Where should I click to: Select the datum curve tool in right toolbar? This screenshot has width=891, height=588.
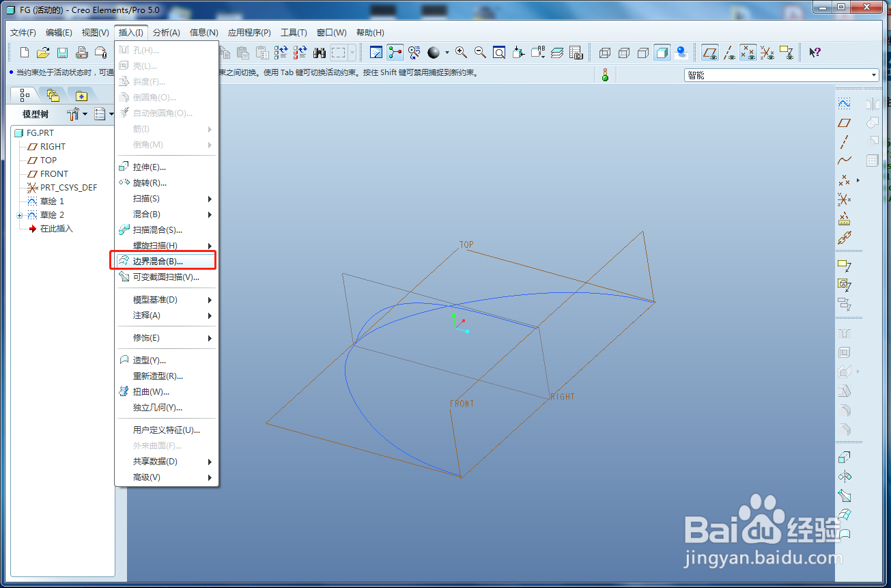(845, 161)
